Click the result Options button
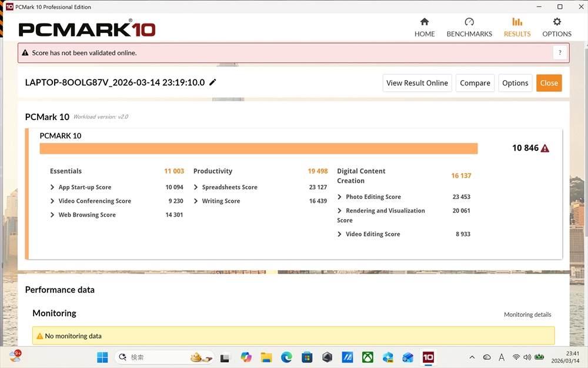The image size is (588, 368). pyautogui.click(x=515, y=83)
